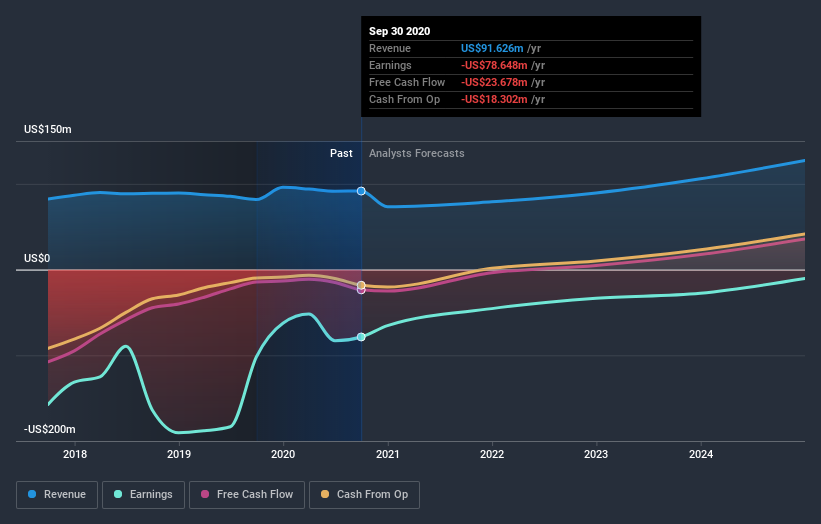The height and width of the screenshot is (524, 821).
Task: Click the US$150m y-axis label
Action: [x=48, y=129]
